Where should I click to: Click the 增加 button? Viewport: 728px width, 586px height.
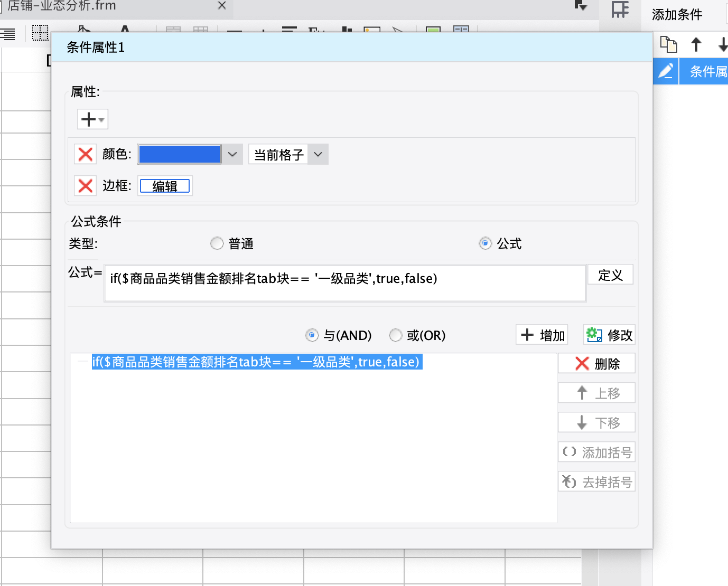point(542,335)
